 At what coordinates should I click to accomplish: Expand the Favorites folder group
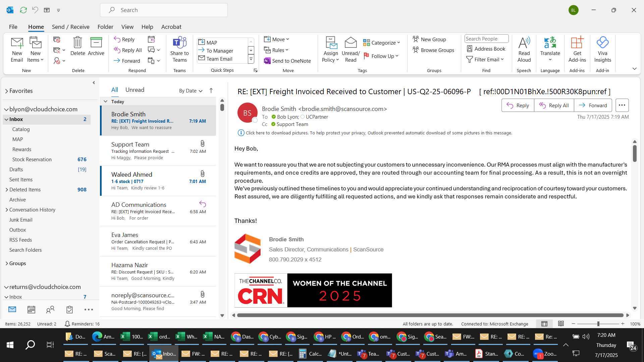(6, 91)
